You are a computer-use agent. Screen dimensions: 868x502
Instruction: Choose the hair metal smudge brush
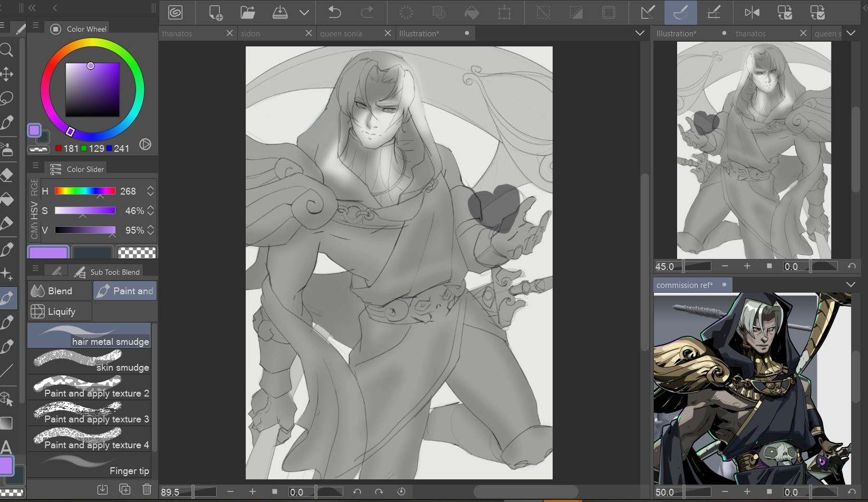tap(89, 335)
